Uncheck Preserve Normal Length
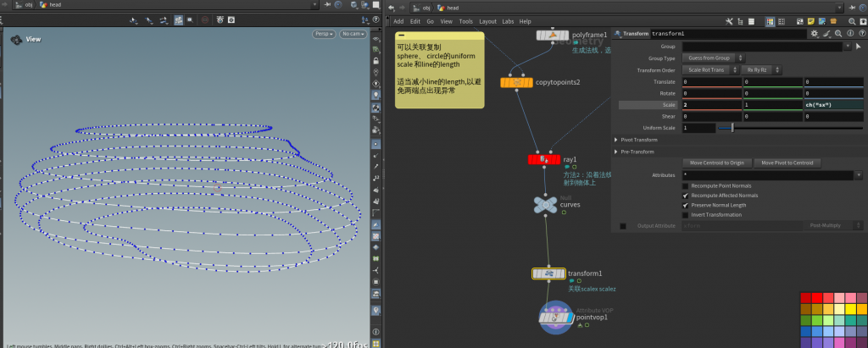The height and width of the screenshot is (348, 868). click(x=686, y=205)
